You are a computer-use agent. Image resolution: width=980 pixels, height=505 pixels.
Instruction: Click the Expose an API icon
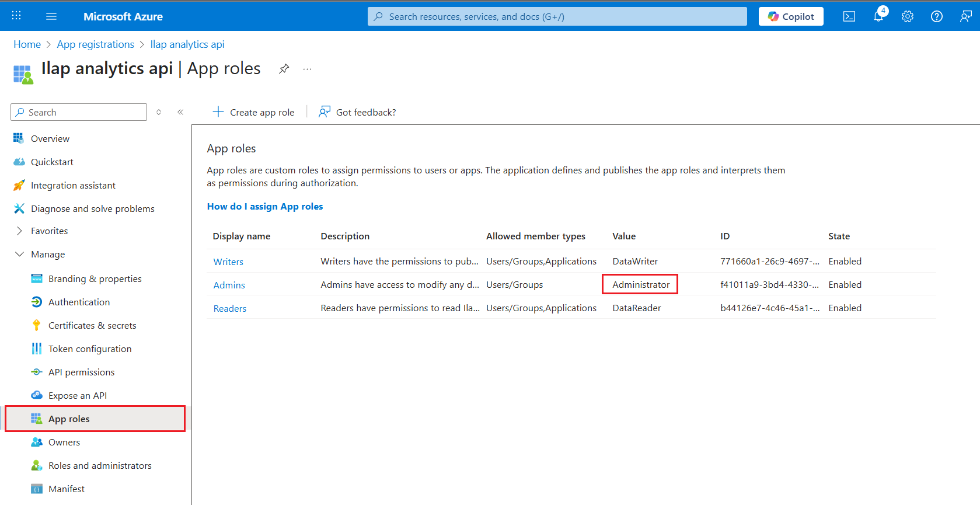tap(37, 395)
